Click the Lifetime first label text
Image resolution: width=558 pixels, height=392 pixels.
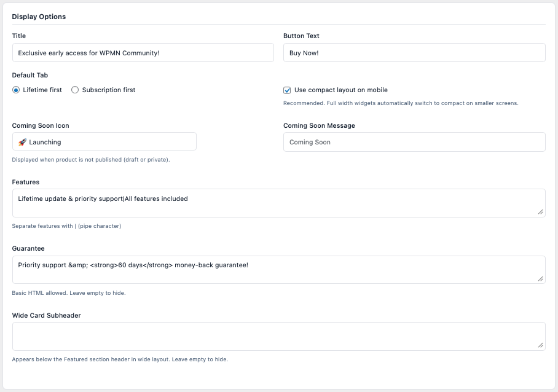[x=42, y=90]
